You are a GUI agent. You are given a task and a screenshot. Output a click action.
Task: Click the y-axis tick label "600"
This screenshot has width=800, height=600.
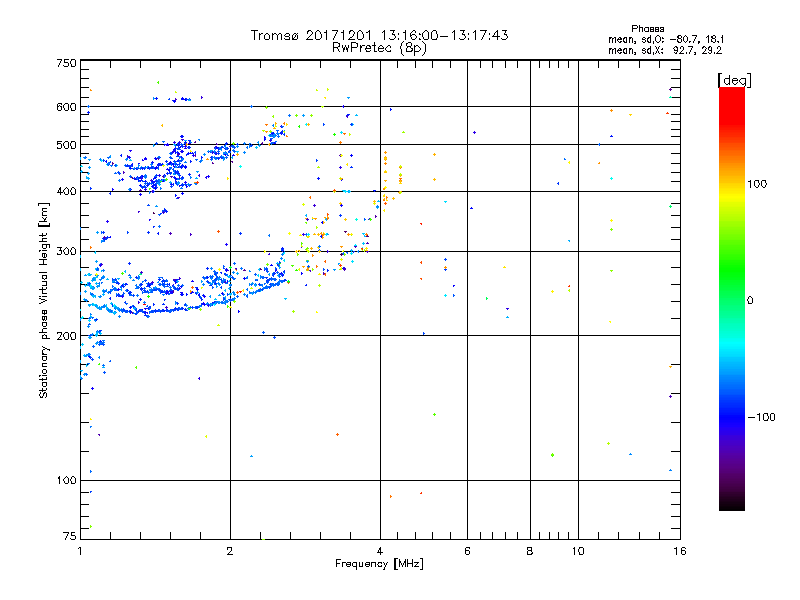[x=66, y=107]
